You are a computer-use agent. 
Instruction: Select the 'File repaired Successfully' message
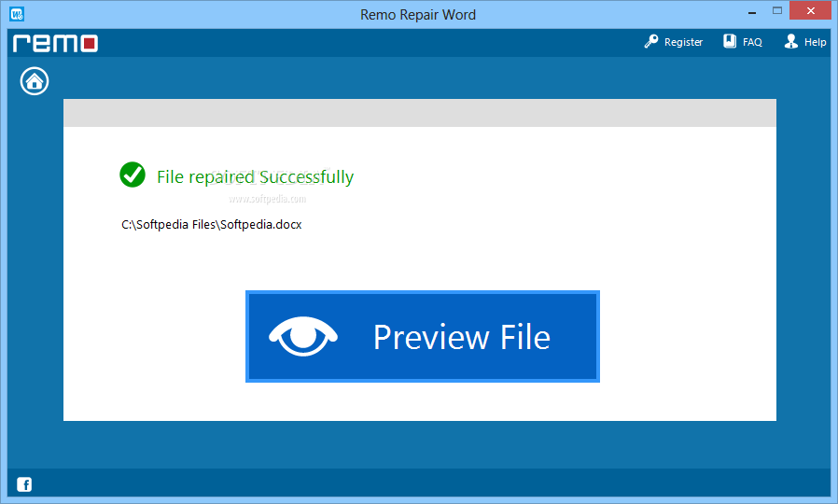point(255,177)
